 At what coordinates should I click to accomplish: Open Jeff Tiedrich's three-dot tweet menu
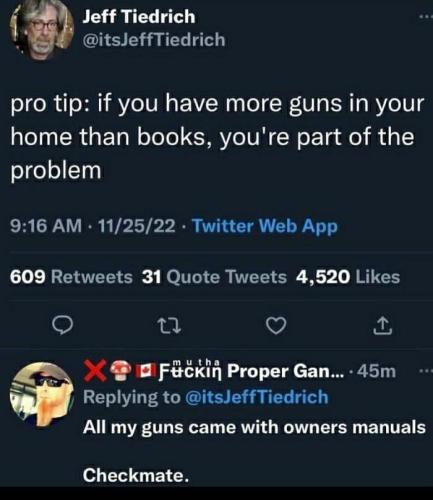coord(426,17)
